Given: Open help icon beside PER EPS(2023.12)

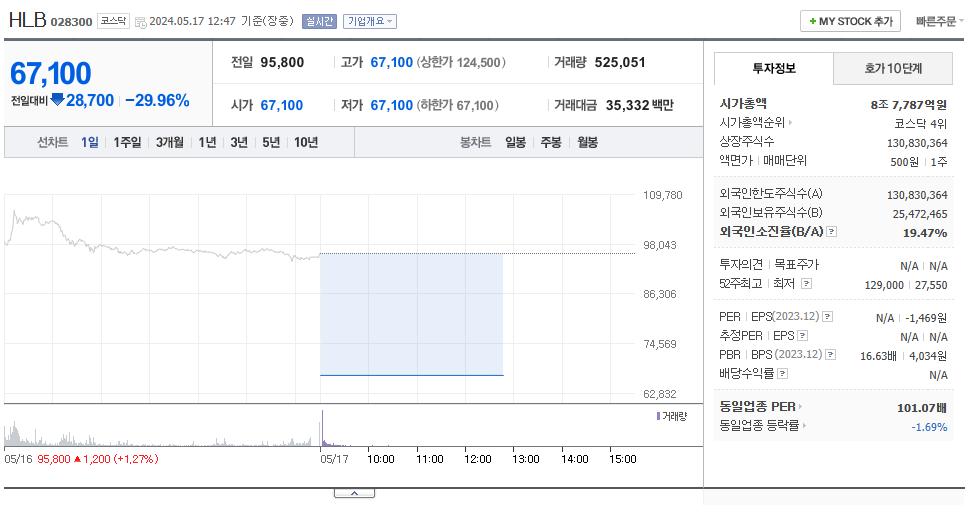Looking at the screenshot, I should coord(827,317).
